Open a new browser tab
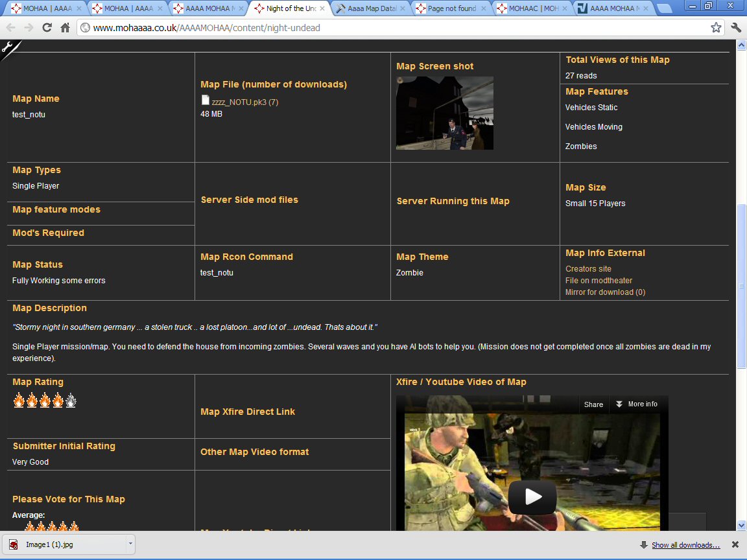This screenshot has height=560, width=747. 664,8
